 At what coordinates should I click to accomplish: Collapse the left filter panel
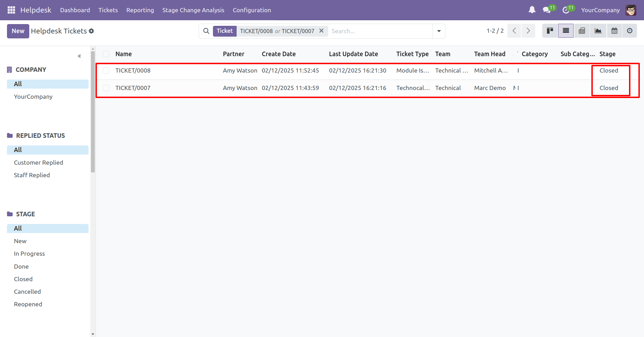(79, 56)
